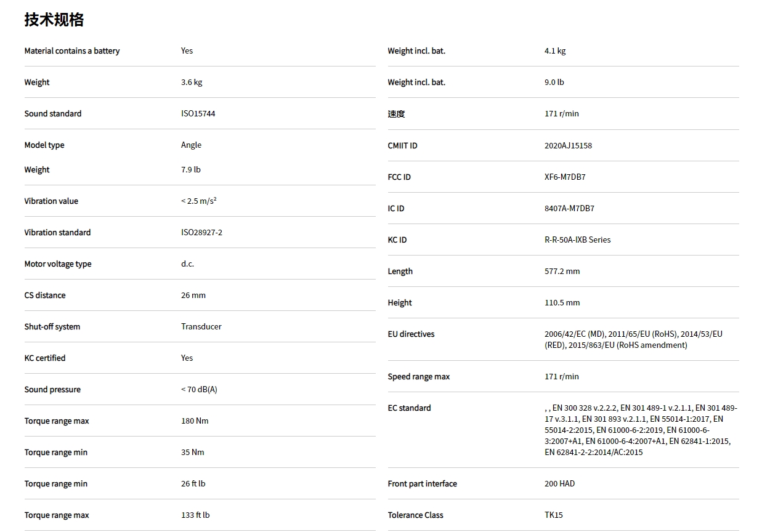This screenshot has height=532, width=762.
Task: Click the "EU directives" label
Action: coord(411,334)
